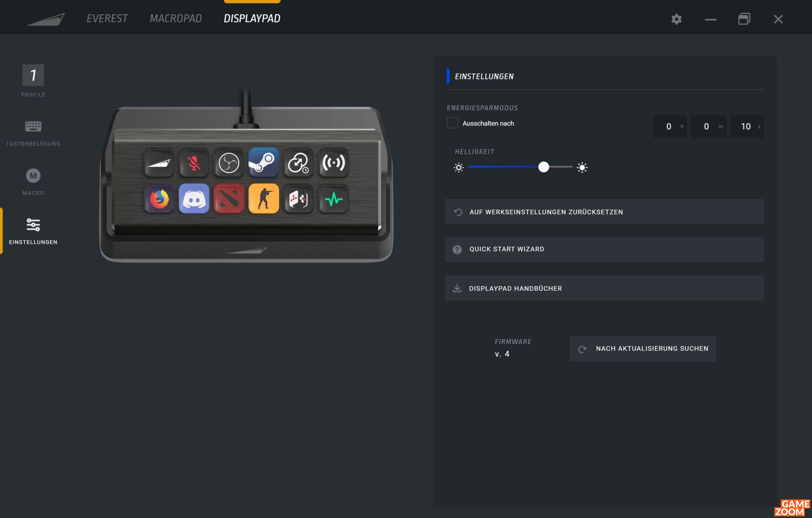This screenshot has width=812, height=518.
Task: Click the broadcast signal display key
Action: tap(334, 163)
